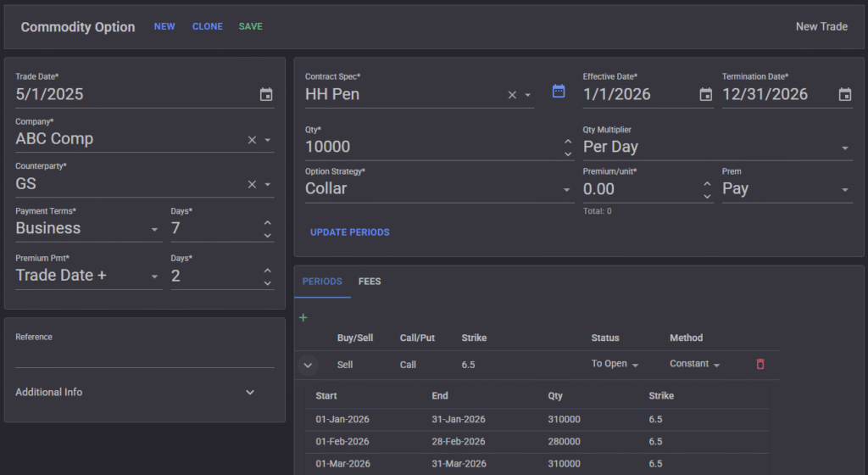Click the 28-Feb-2026 end date cell
Screen dimensions: 868x475
point(459,442)
